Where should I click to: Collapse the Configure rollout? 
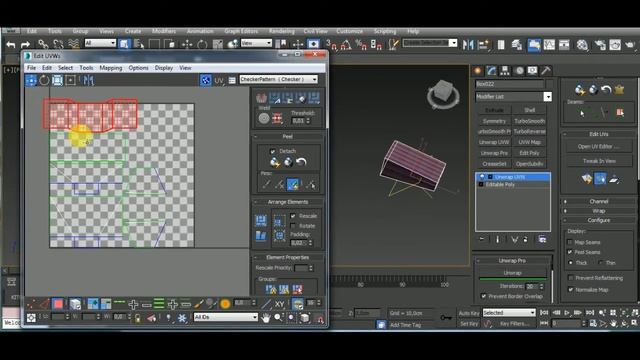click(599, 220)
